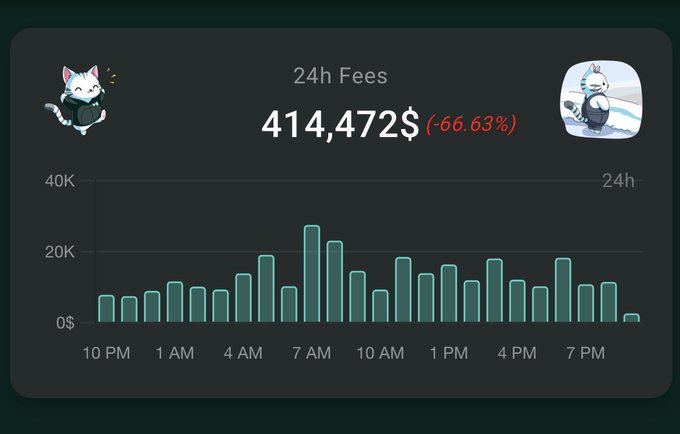Select the 8 AM bar in chart
680x434 pixels.
click(x=335, y=281)
